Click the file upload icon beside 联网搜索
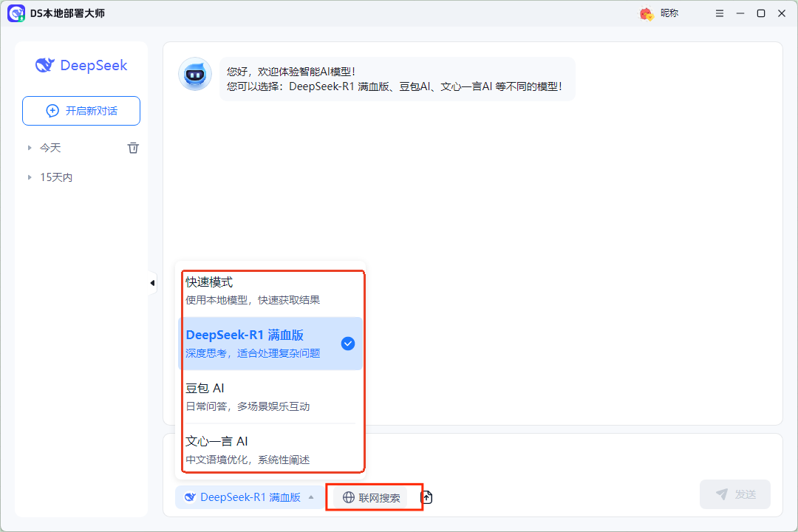This screenshot has width=798, height=532. point(426,497)
